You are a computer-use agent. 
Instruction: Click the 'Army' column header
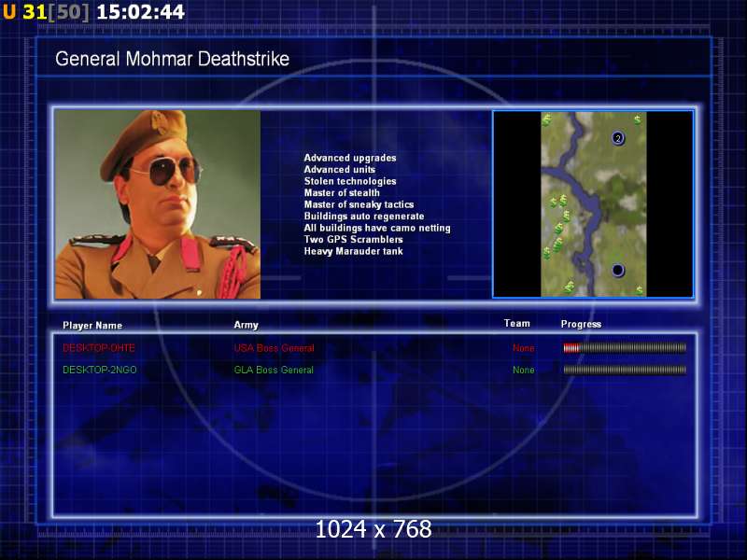coord(246,325)
